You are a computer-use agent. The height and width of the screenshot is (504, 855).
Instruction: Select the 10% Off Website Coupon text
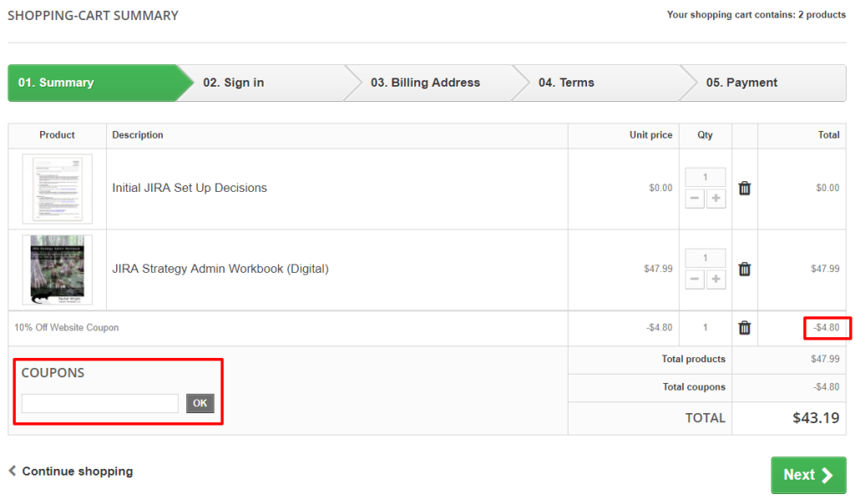[x=67, y=327]
